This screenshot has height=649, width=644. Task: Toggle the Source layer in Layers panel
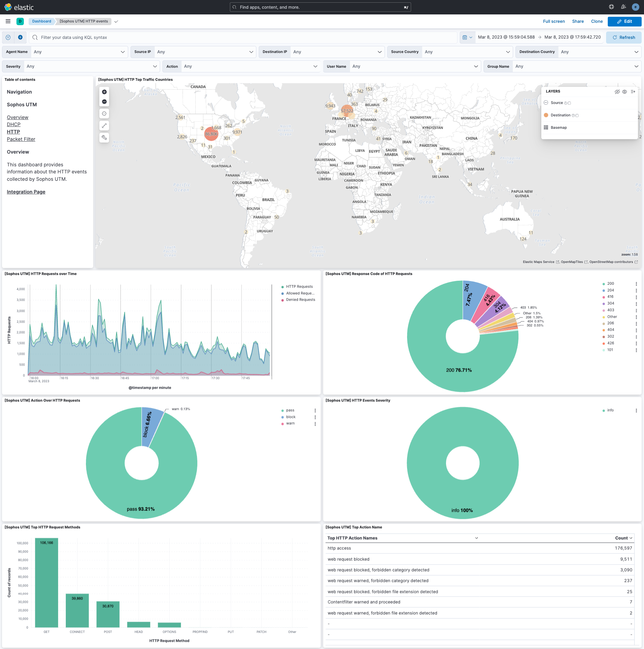click(x=557, y=103)
